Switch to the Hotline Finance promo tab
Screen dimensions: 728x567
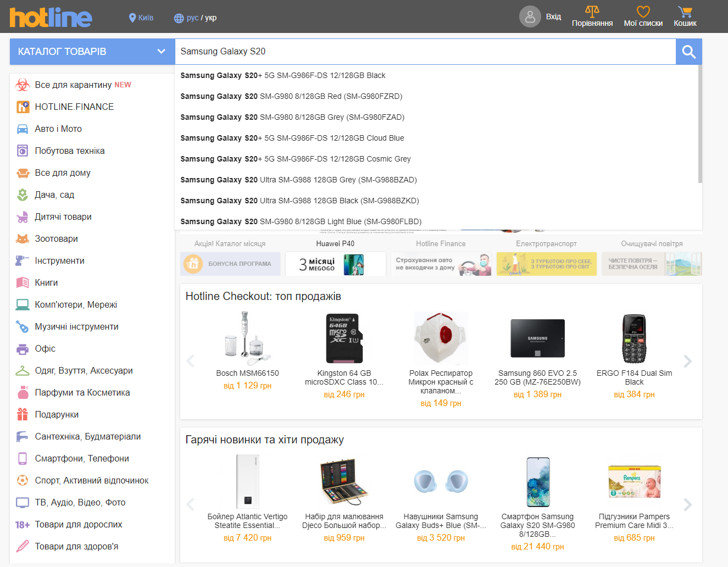pyautogui.click(x=441, y=243)
